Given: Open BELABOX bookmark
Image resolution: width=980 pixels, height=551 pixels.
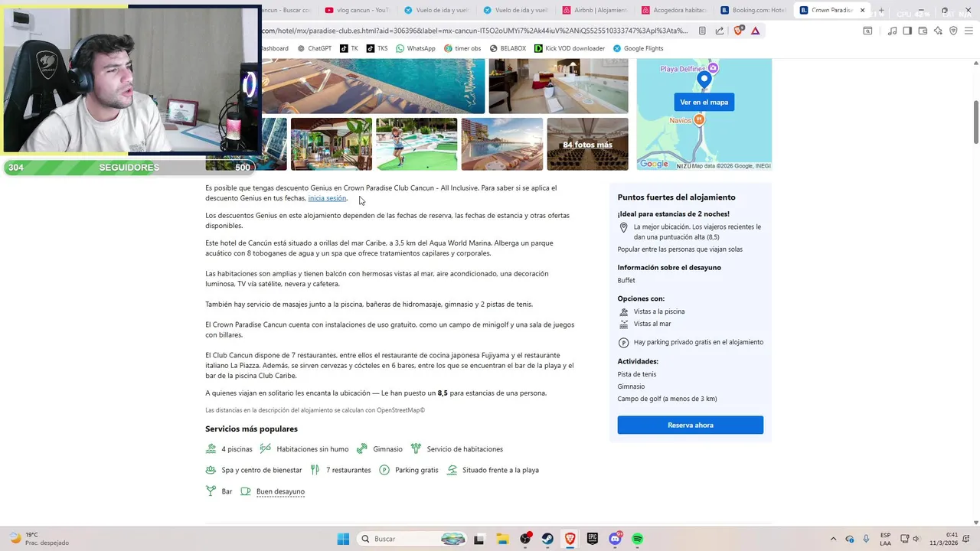Looking at the screenshot, I should pos(508,48).
